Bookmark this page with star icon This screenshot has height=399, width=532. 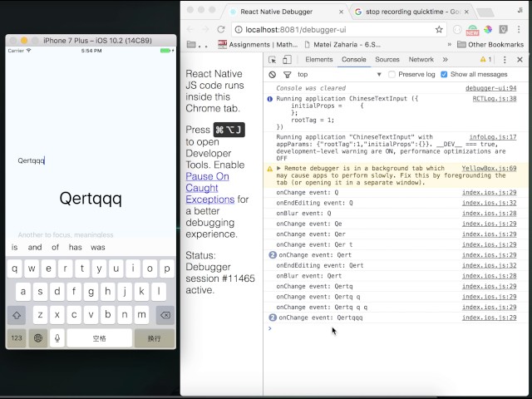[439, 30]
